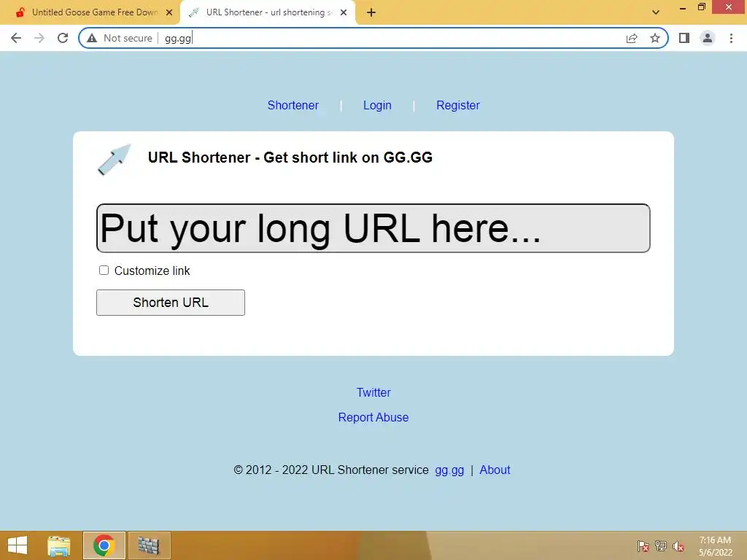The width and height of the screenshot is (747, 560).
Task: Open Chrome three-dot menu
Action: click(731, 38)
